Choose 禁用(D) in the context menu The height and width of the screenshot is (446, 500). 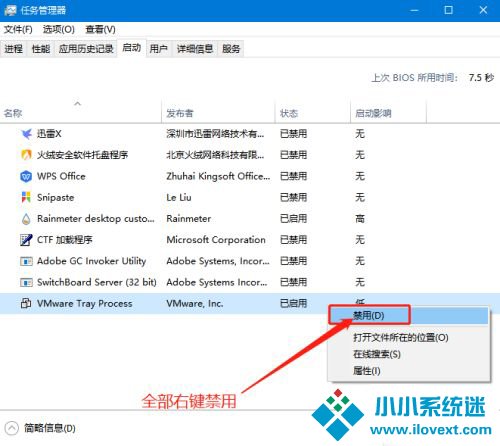(409, 315)
